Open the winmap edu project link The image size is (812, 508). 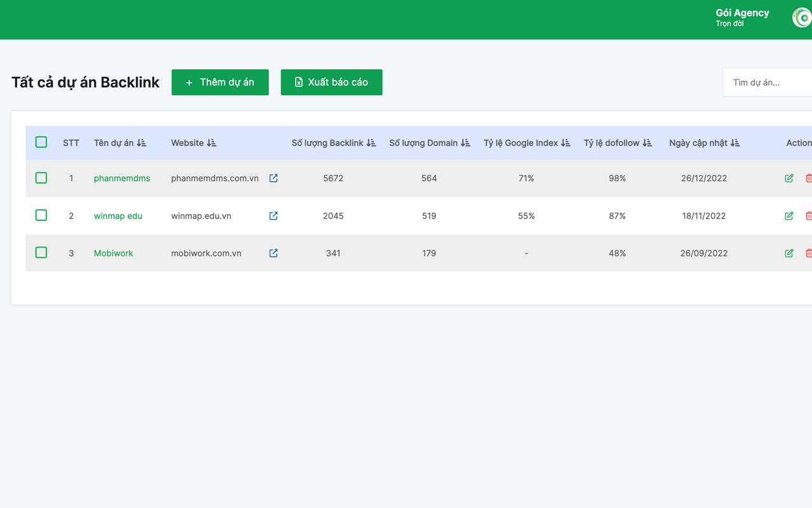click(x=118, y=216)
